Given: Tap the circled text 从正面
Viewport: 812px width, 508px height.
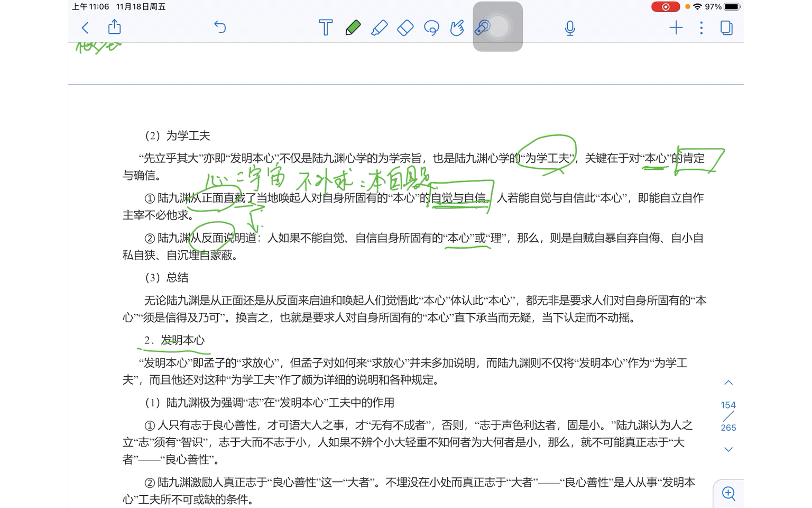Looking at the screenshot, I should [207, 198].
